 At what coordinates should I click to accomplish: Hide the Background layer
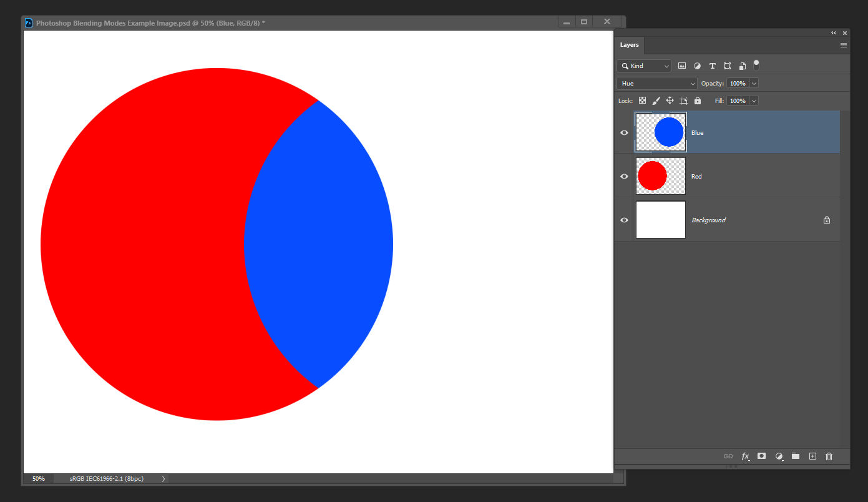tap(624, 220)
